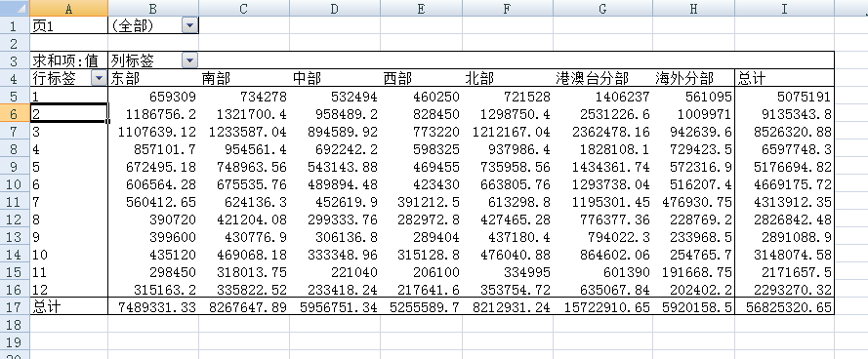The width and height of the screenshot is (868, 359).
Task: Select column G header
Action: pos(602,9)
